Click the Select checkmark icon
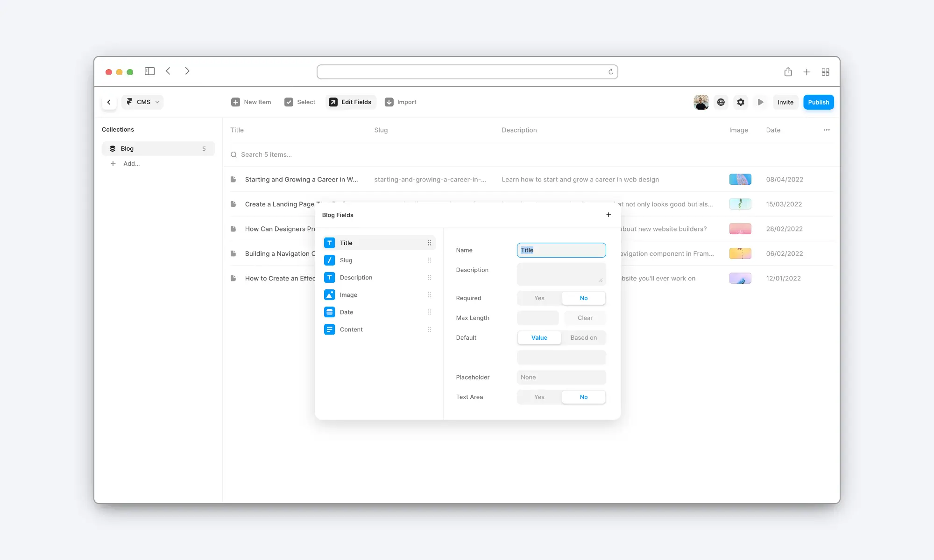 tap(288, 102)
